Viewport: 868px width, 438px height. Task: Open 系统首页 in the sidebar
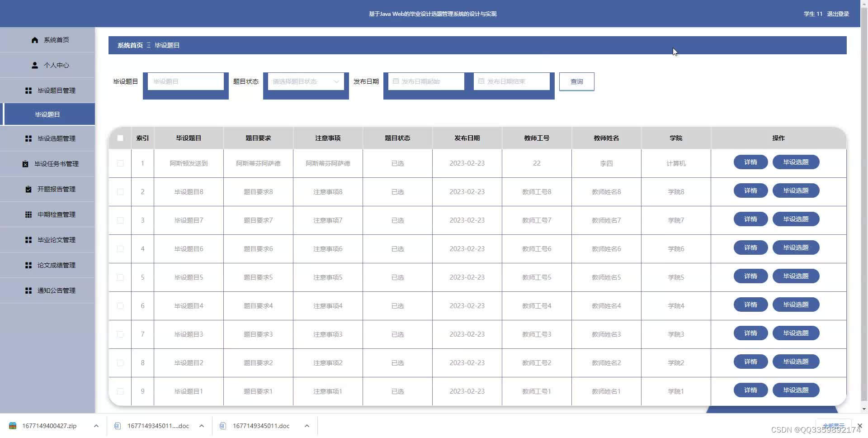(x=47, y=40)
